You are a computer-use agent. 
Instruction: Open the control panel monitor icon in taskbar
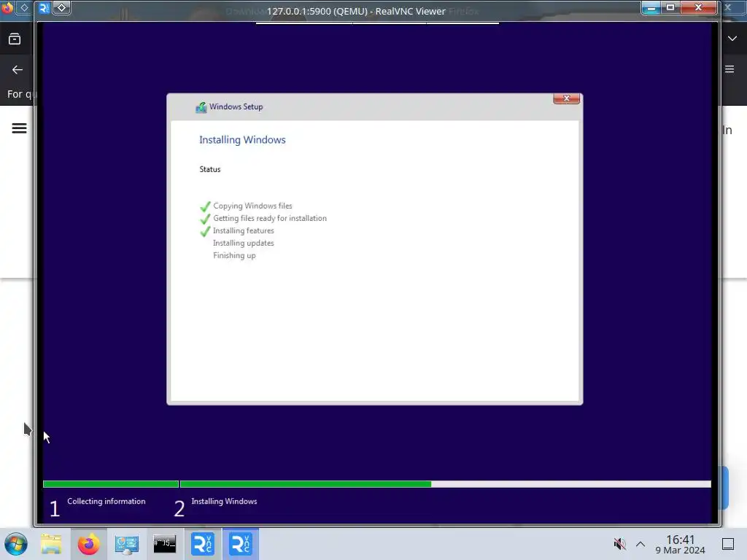click(127, 544)
